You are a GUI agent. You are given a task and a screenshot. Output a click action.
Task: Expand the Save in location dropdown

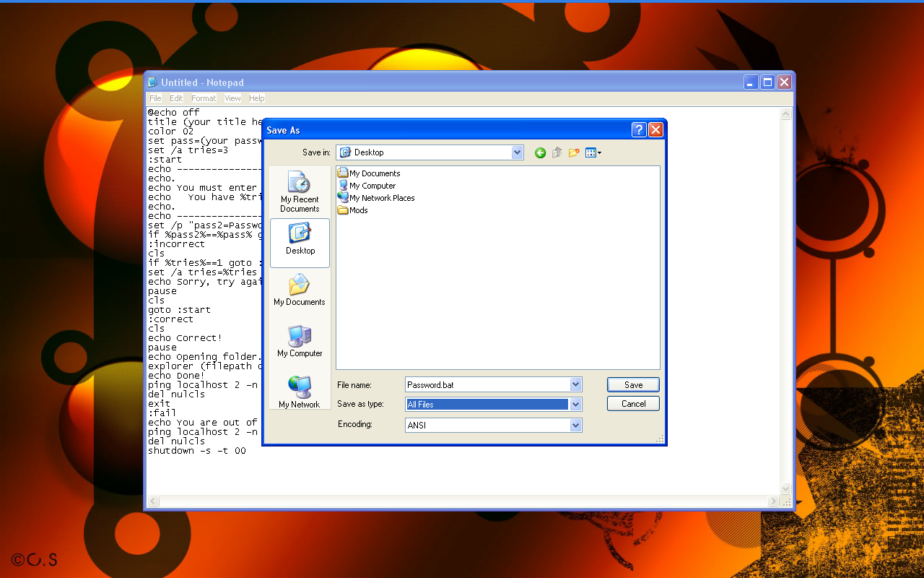point(517,152)
